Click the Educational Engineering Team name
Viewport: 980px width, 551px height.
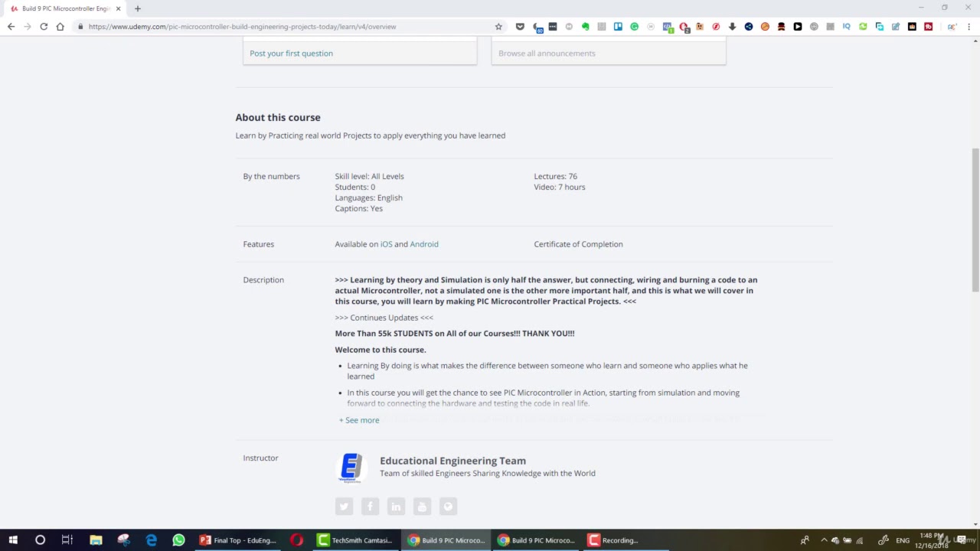[x=452, y=461]
